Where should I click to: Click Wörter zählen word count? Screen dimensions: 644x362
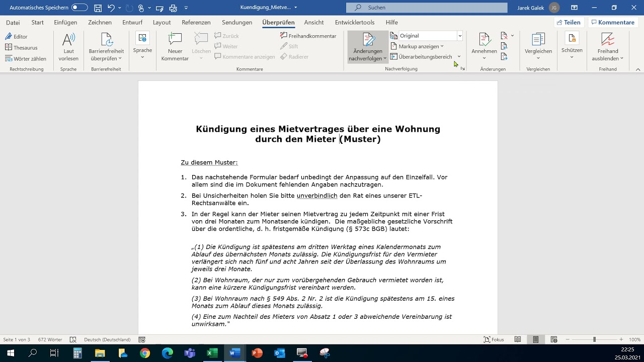pos(25,59)
